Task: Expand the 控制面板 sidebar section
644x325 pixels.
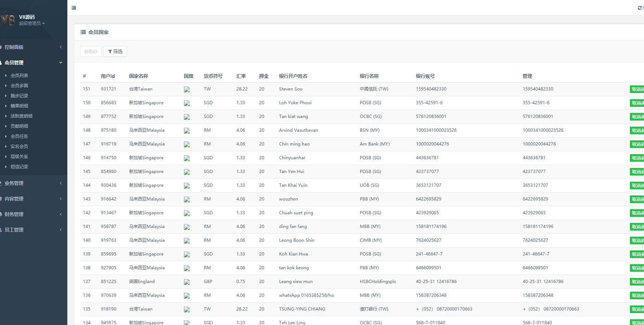Action: [32, 47]
